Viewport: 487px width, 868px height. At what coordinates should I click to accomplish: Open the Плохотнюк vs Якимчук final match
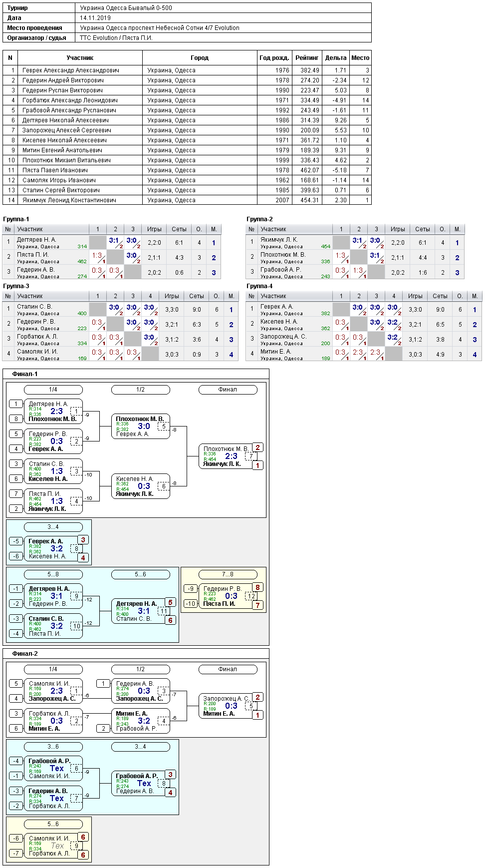[228, 456]
